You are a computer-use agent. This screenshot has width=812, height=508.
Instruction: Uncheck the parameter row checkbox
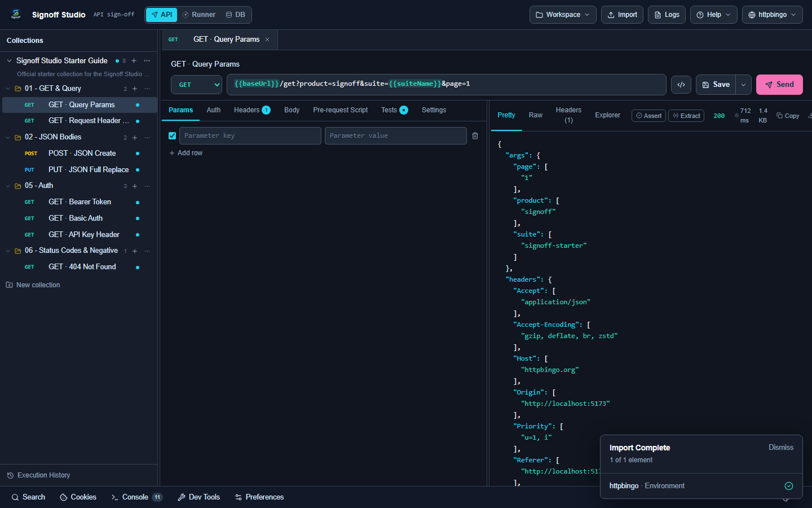coord(173,135)
